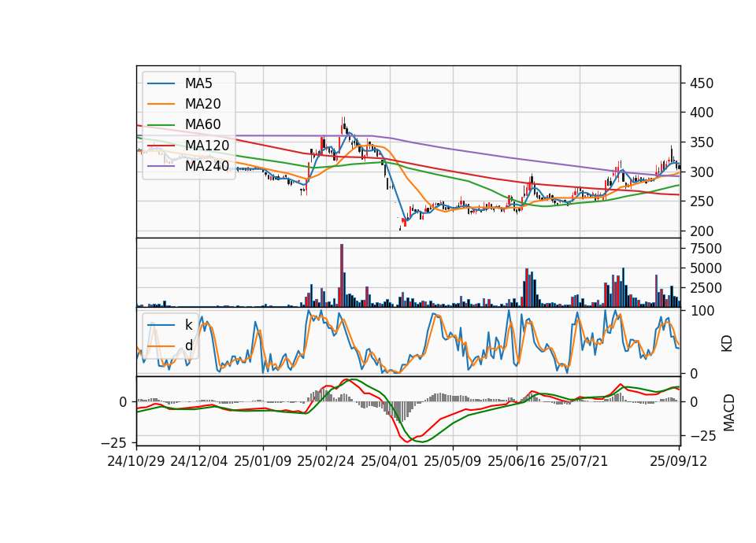Click the 25/09/12 date axis label
Image resolution: width=756 pixels, height=543 pixels.
679,461
